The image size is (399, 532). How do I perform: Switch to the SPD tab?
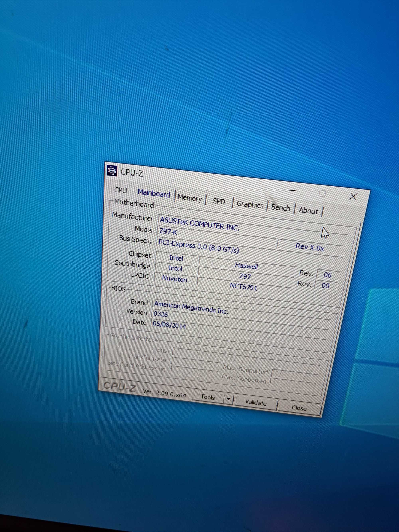pos(219,201)
